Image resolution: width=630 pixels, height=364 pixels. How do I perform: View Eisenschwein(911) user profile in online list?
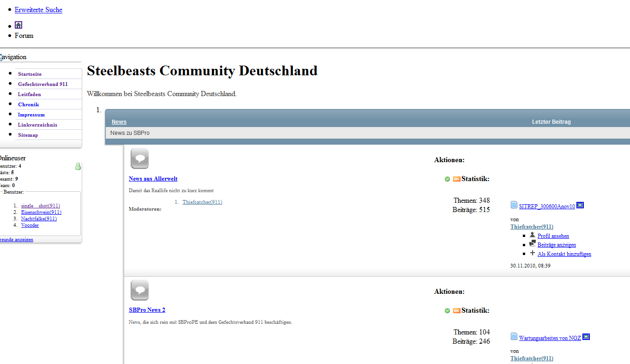click(41, 212)
